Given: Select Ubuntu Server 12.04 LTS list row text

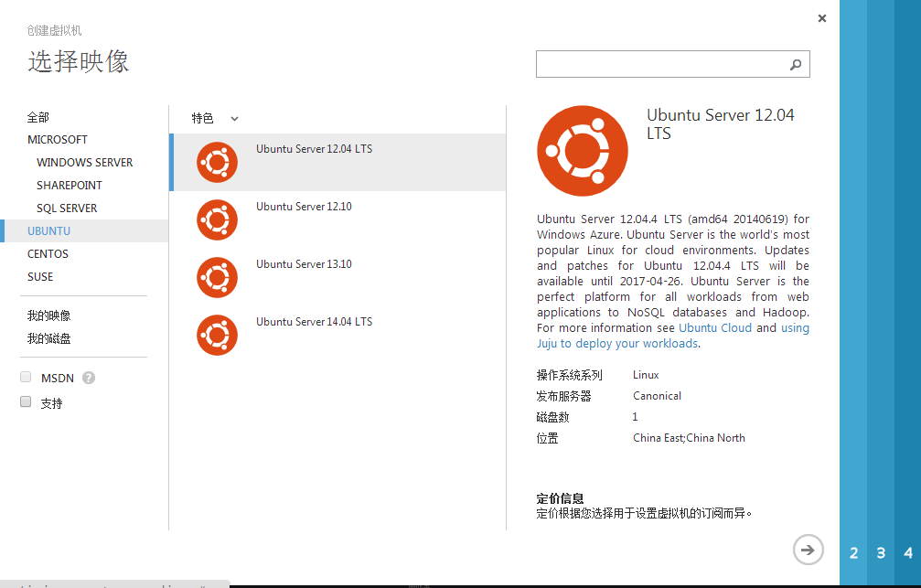Looking at the screenshot, I should pyautogui.click(x=315, y=149).
